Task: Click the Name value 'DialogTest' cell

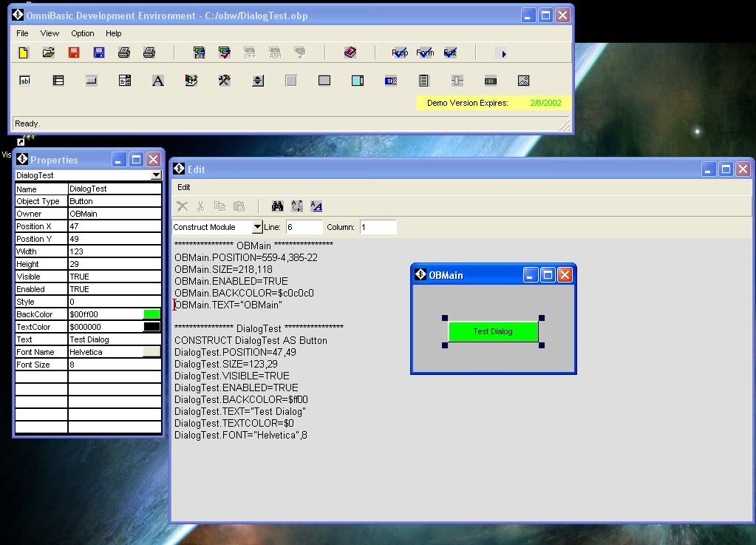Action: click(115, 189)
